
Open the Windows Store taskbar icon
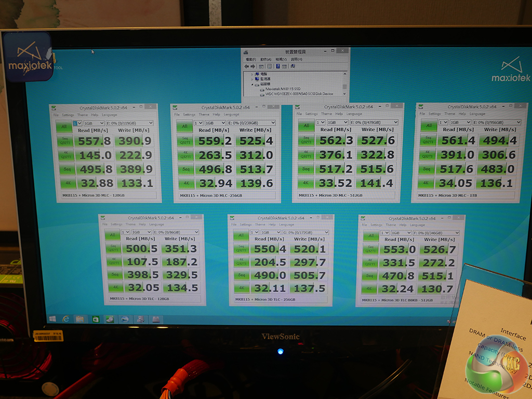tap(96, 320)
